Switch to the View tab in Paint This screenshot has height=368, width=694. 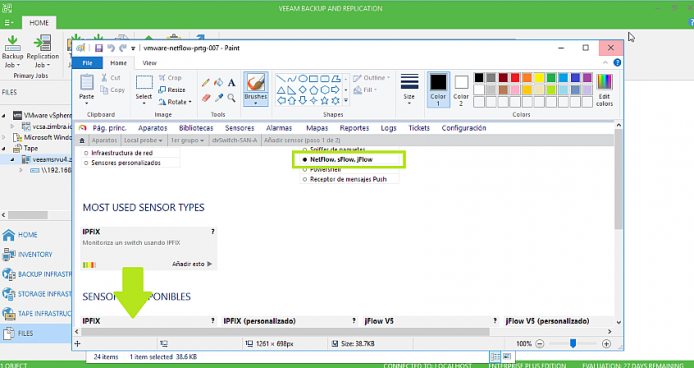pyautogui.click(x=150, y=63)
